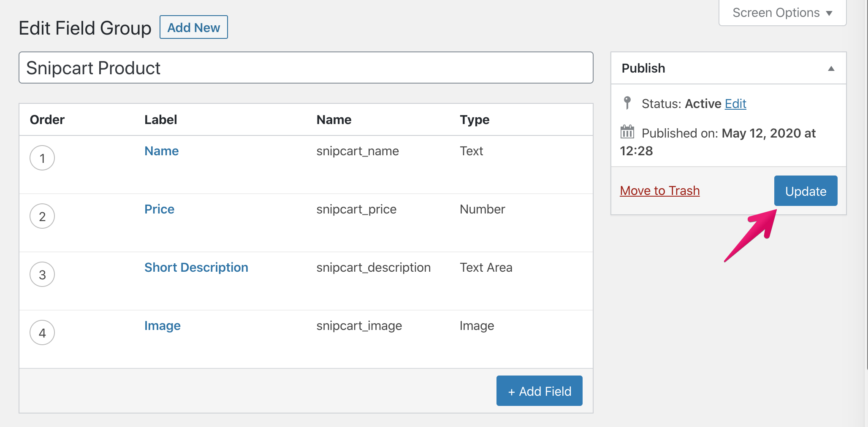868x427 pixels.
Task: Click the Type column header
Action: tap(475, 120)
